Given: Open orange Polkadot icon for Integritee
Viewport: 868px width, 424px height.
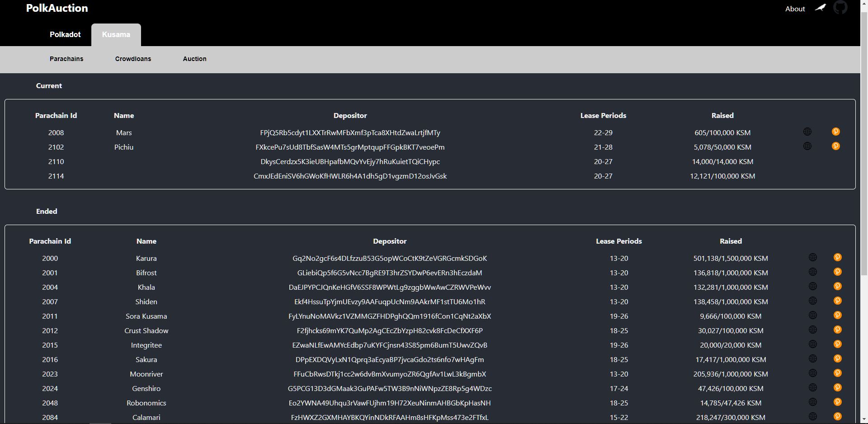Looking at the screenshot, I should [838, 344].
